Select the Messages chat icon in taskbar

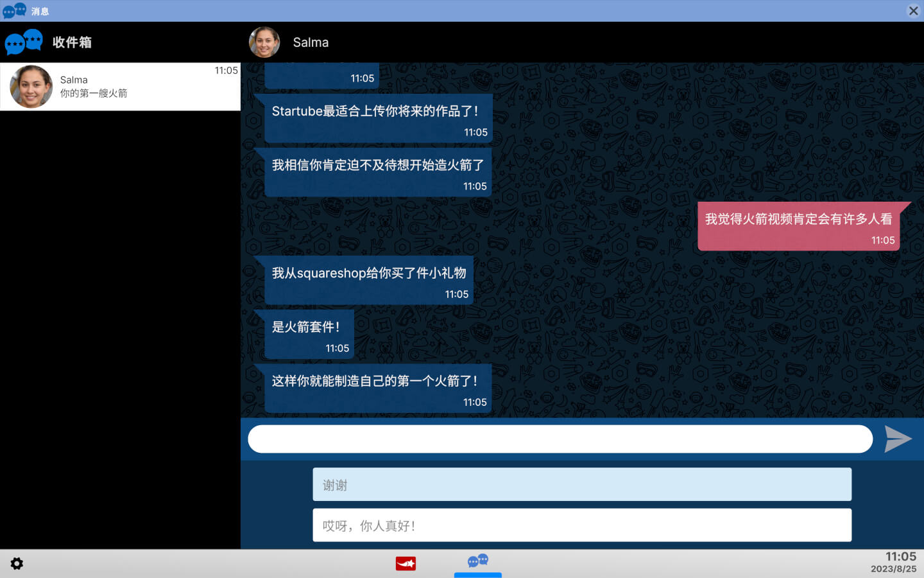(477, 562)
